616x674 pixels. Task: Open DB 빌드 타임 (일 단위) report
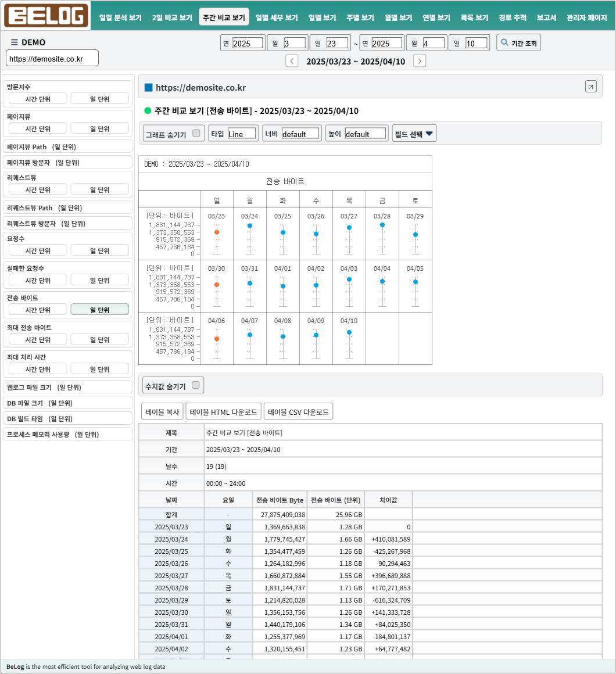pos(67,418)
